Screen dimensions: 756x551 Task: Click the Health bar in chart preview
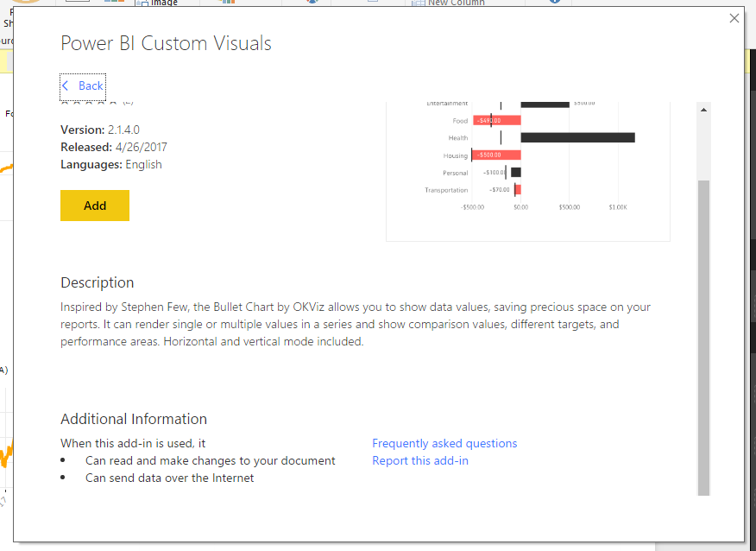point(577,137)
